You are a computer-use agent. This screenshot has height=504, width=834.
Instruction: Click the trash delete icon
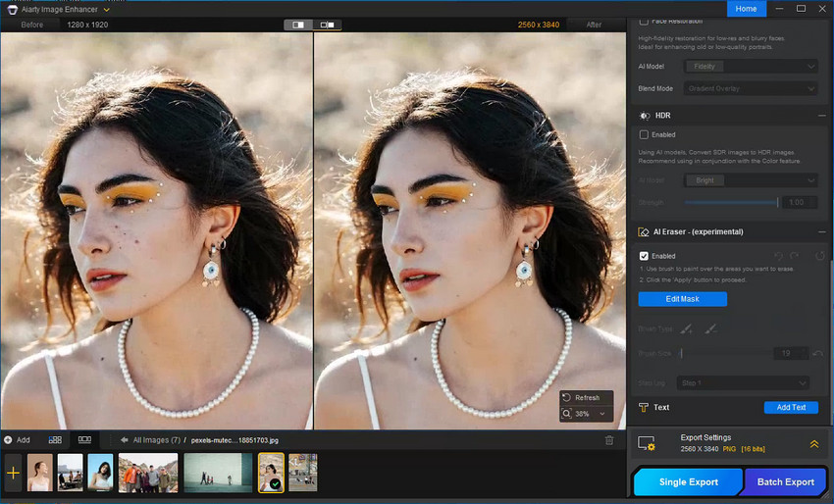pyautogui.click(x=609, y=440)
